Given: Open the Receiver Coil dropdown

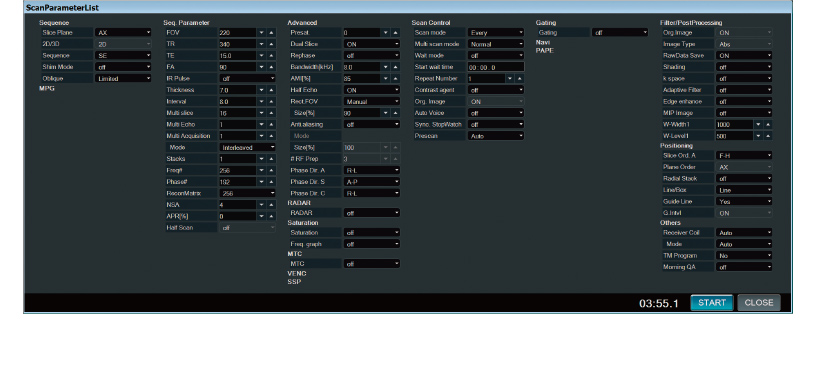Looking at the screenshot, I should pos(744,233).
